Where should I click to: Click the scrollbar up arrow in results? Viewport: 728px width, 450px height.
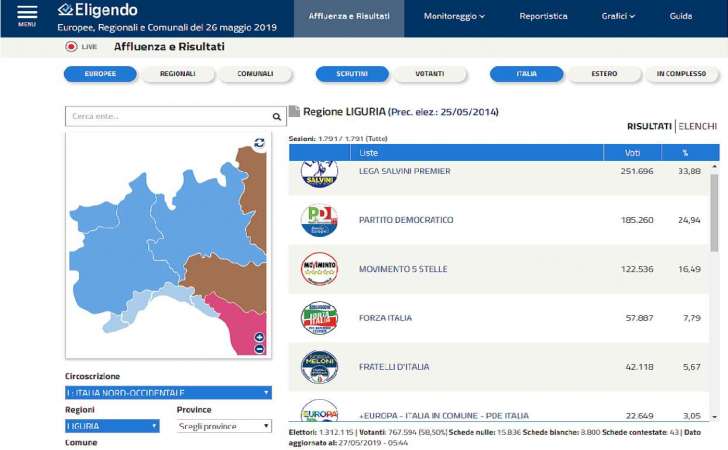coord(714,166)
